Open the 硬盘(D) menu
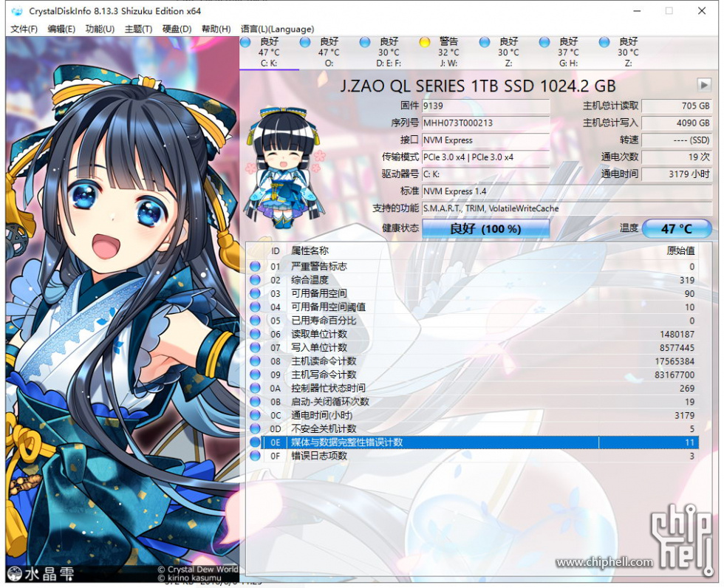Screen dimensions: 724x588 [177, 29]
